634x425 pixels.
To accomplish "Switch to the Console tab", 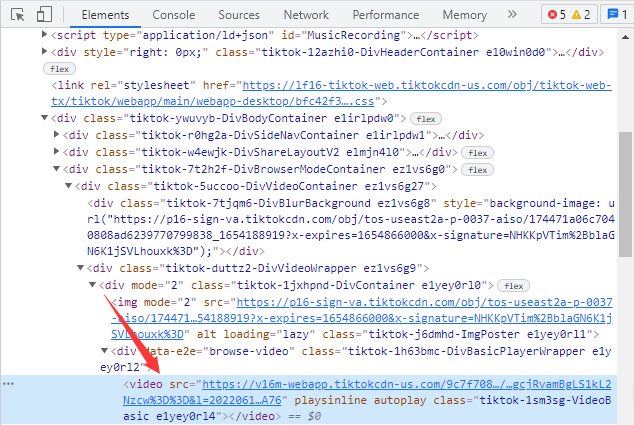I will [173, 15].
